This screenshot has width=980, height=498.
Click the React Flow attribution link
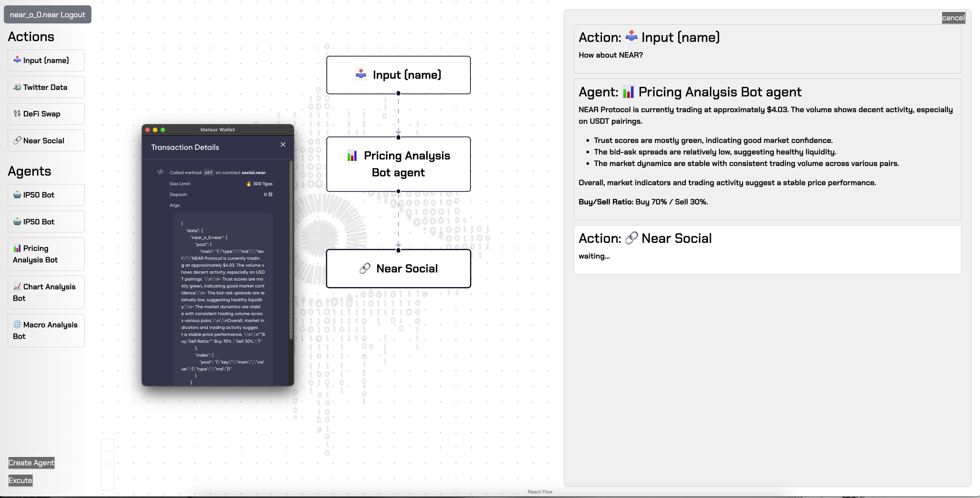tap(540, 492)
